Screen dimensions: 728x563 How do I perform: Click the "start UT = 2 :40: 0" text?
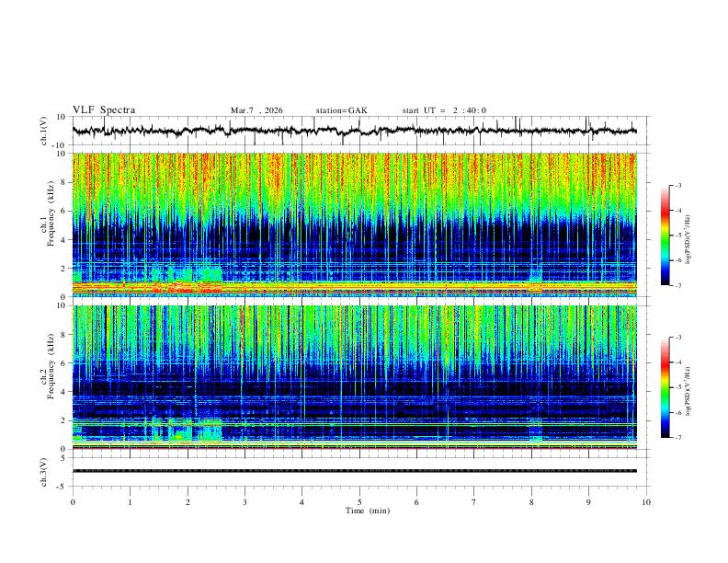tap(444, 110)
